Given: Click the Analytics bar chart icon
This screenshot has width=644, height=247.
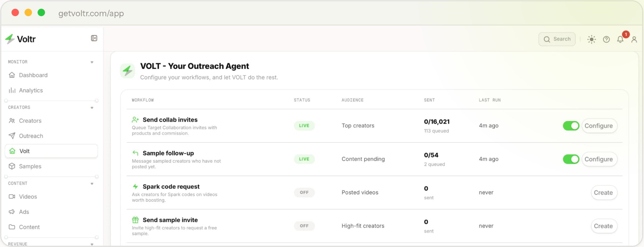Looking at the screenshot, I should [x=12, y=90].
